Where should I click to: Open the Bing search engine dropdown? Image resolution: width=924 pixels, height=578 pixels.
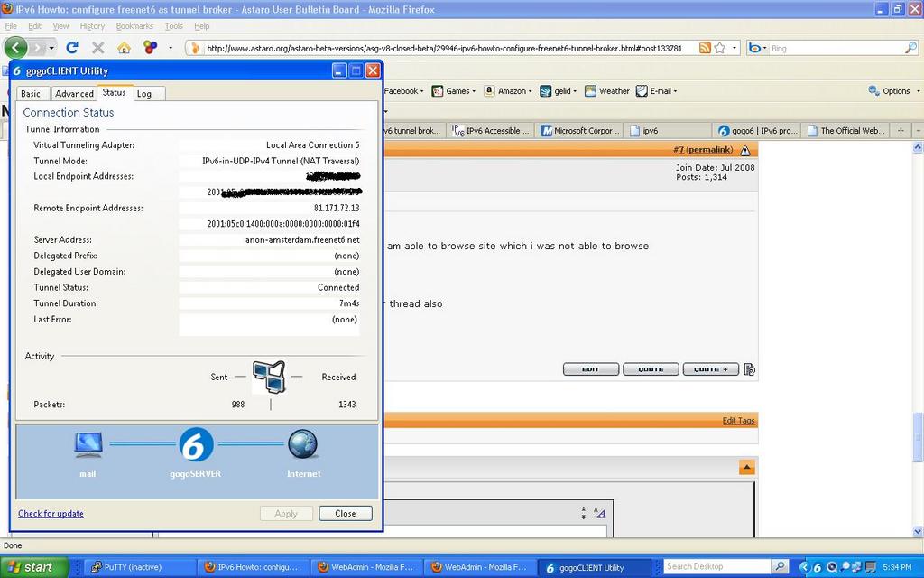pos(757,49)
